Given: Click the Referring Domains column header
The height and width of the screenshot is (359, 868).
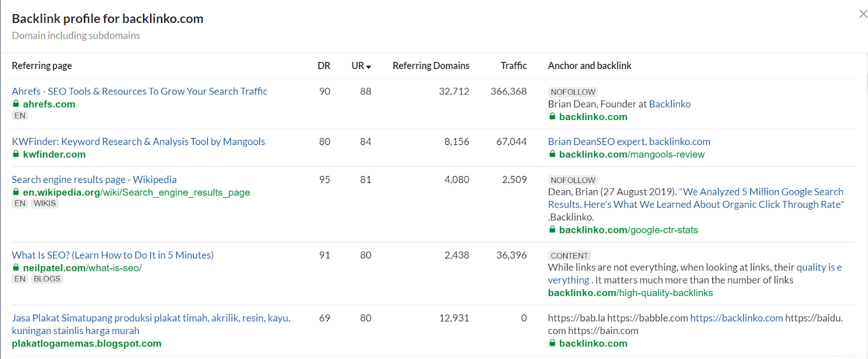Looking at the screenshot, I should pyautogui.click(x=431, y=66).
